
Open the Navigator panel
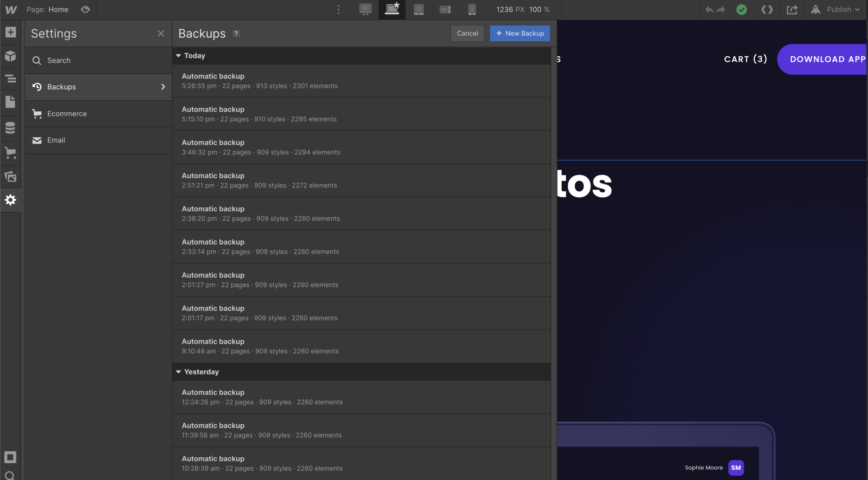pyautogui.click(x=10, y=79)
